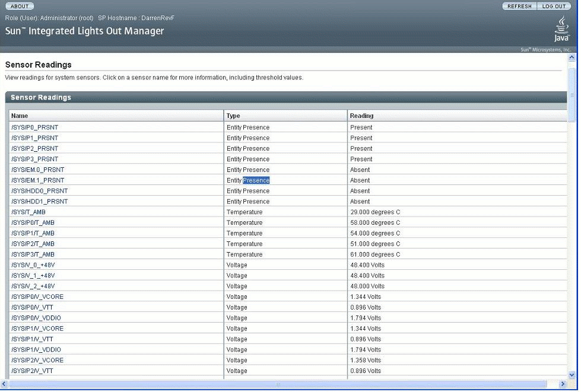Click the Sensor Readings table title bar
Screen dimensions: 581x392
(285, 97)
